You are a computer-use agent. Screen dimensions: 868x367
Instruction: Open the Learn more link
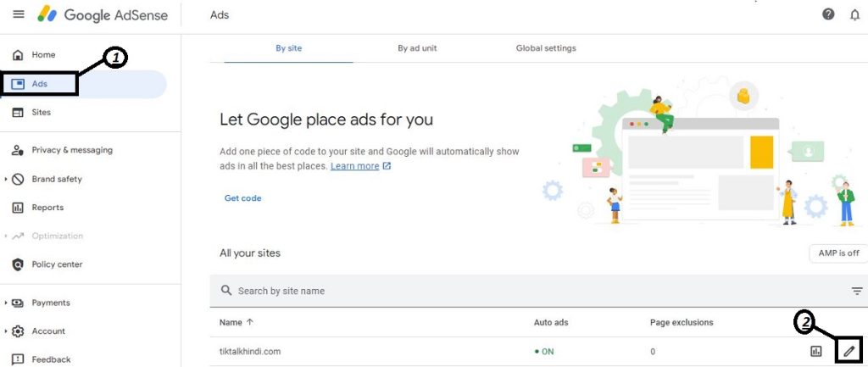(x=355, y=166)
